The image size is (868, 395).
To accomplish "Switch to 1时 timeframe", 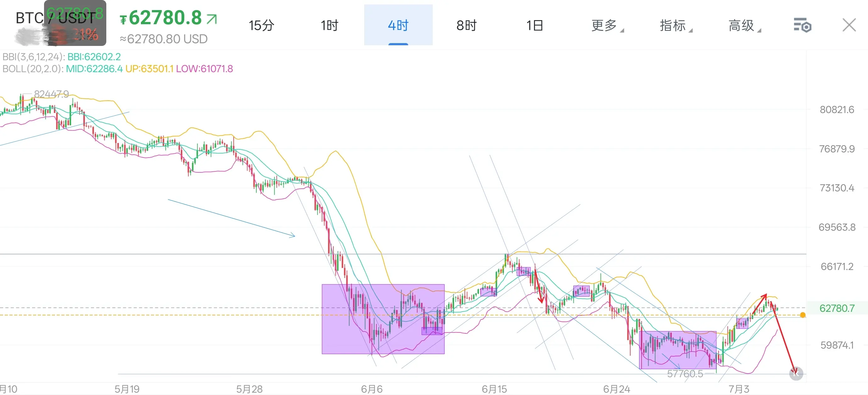I will pos(329,25).
